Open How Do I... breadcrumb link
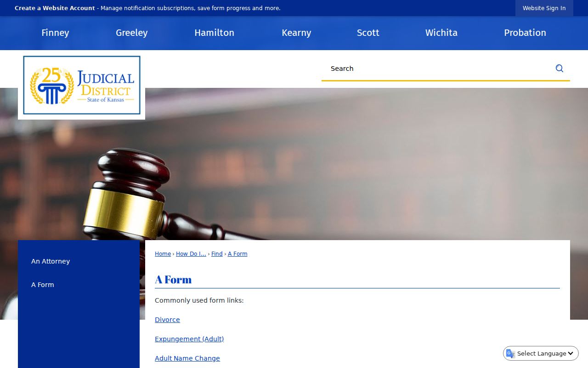Viewport: 588px width, 368px height. coord(191,254)
